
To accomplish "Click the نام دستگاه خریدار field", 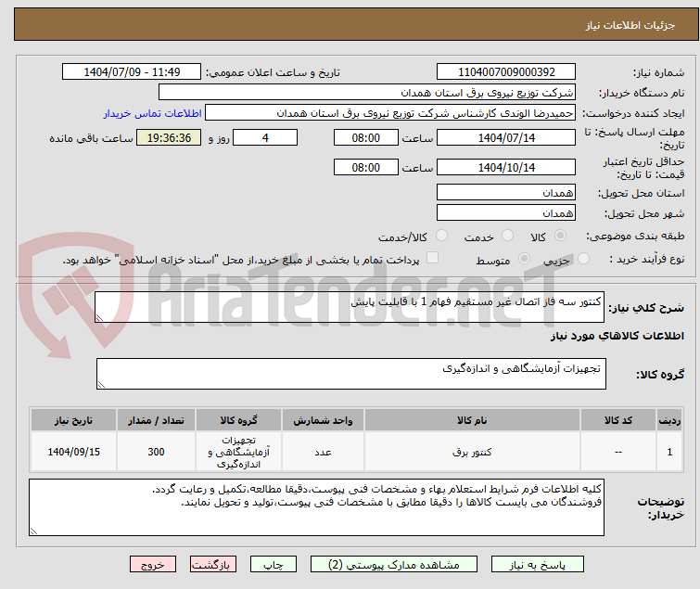I will (367, 93).
